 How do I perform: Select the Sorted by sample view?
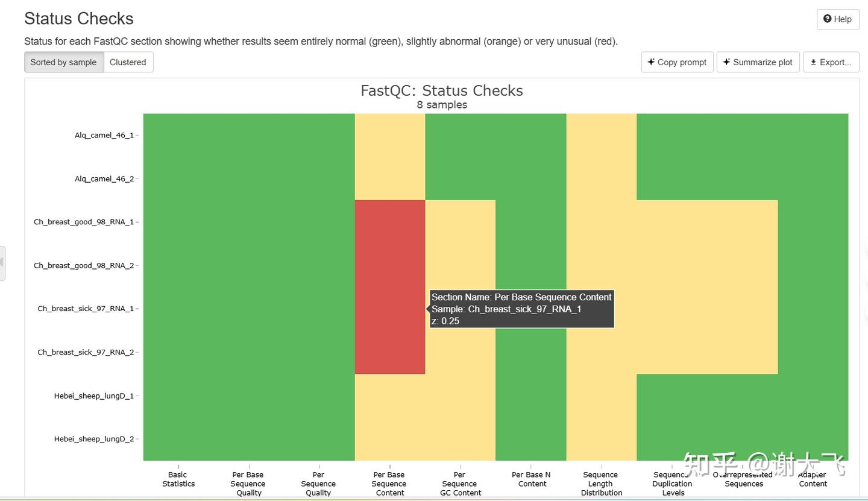[64, 62]
